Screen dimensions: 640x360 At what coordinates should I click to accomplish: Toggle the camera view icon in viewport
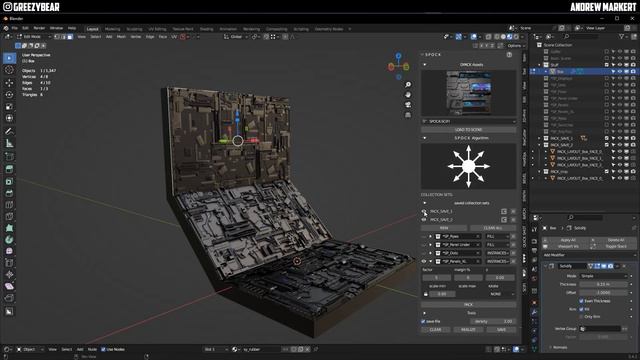click(408, 105)
